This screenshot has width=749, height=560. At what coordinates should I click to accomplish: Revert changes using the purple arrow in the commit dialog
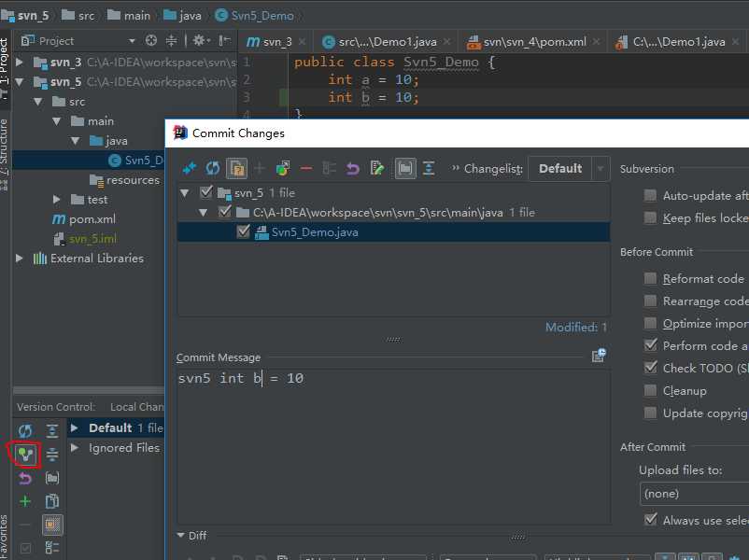(352, 168)
